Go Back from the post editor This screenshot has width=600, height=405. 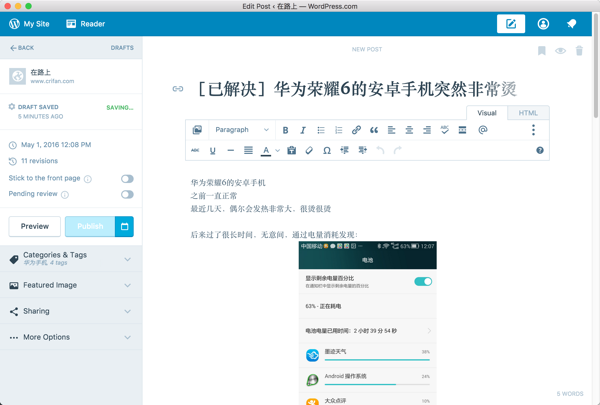pyautogui.click(x=22, y=48)
